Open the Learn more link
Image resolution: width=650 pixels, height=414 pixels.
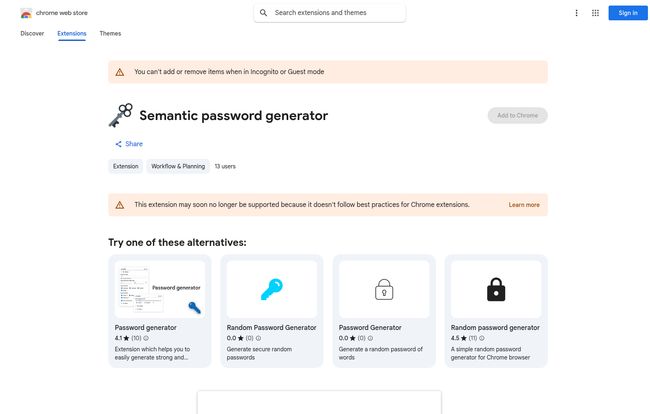524,205
